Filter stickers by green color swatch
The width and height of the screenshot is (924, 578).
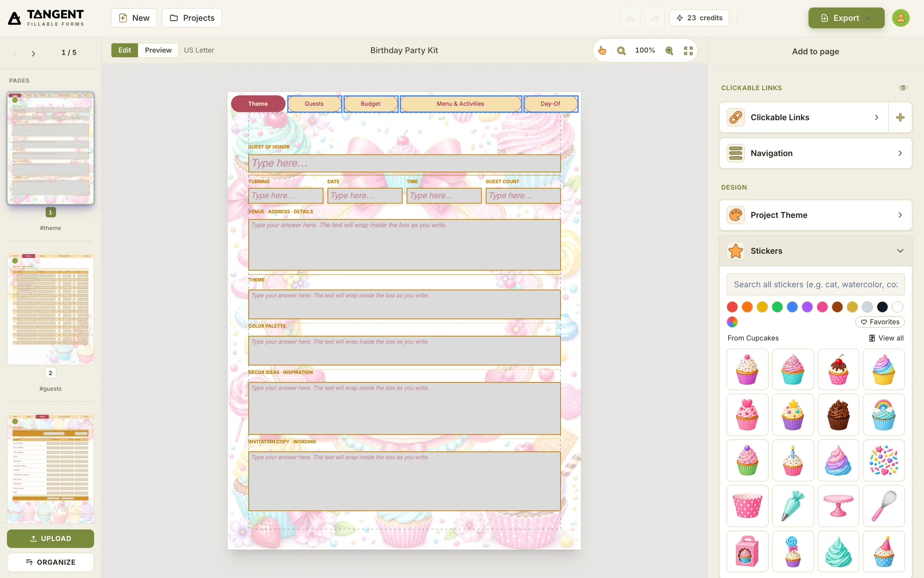[x=777, y=307]
